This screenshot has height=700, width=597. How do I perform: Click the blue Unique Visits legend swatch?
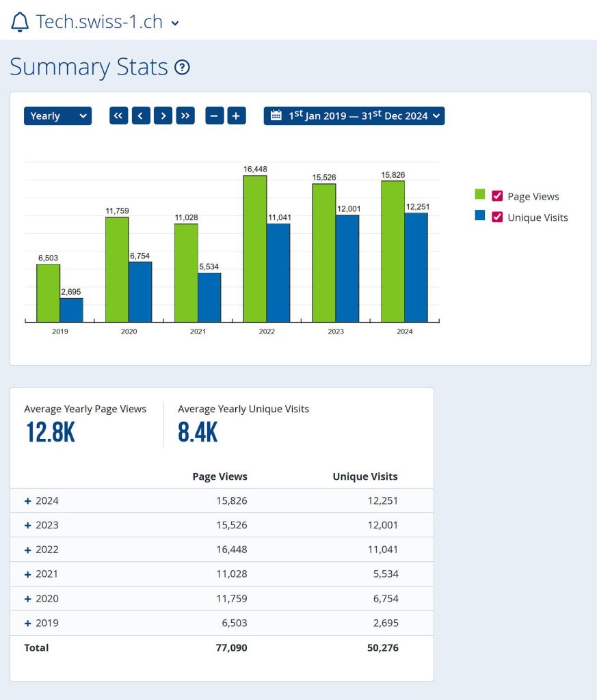point(480,215)
